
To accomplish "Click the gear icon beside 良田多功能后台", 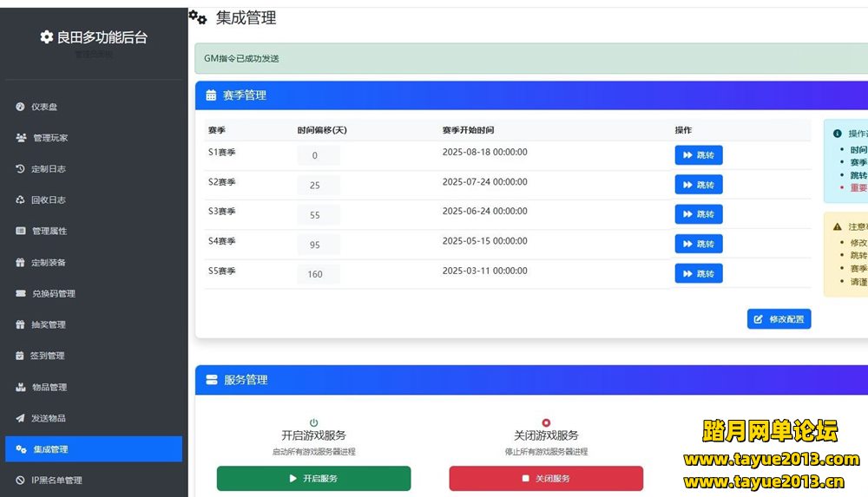I will pos(47,37).
